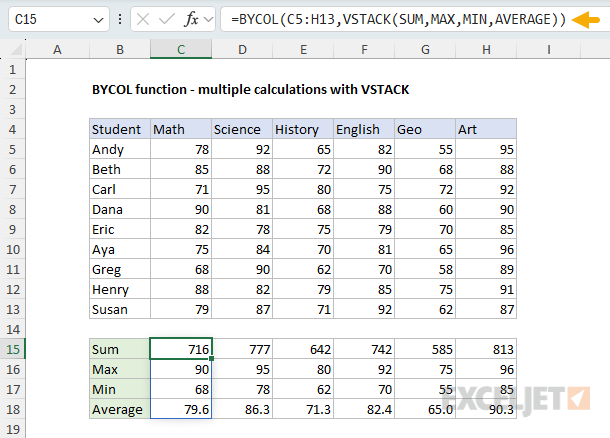Click the three-dot handle beside Name Box
The image size is (610, 438).
[x=120, y=19]
